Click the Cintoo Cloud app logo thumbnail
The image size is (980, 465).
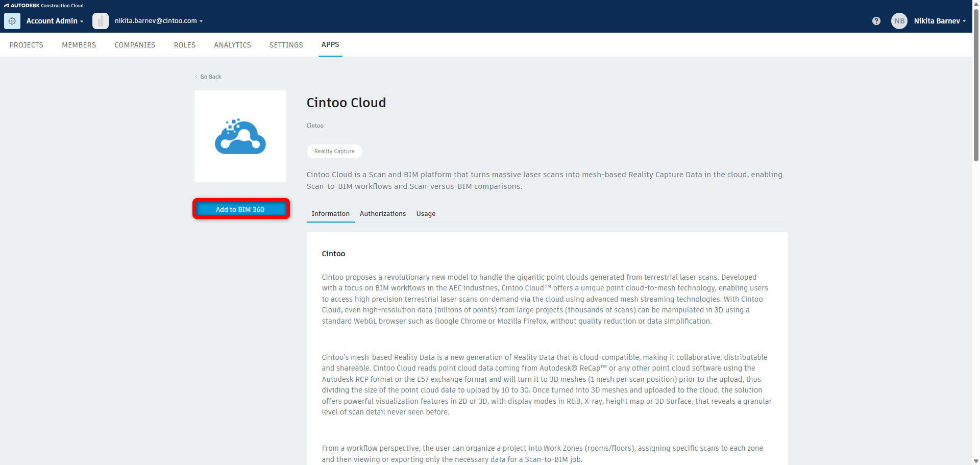click(240, 136)
